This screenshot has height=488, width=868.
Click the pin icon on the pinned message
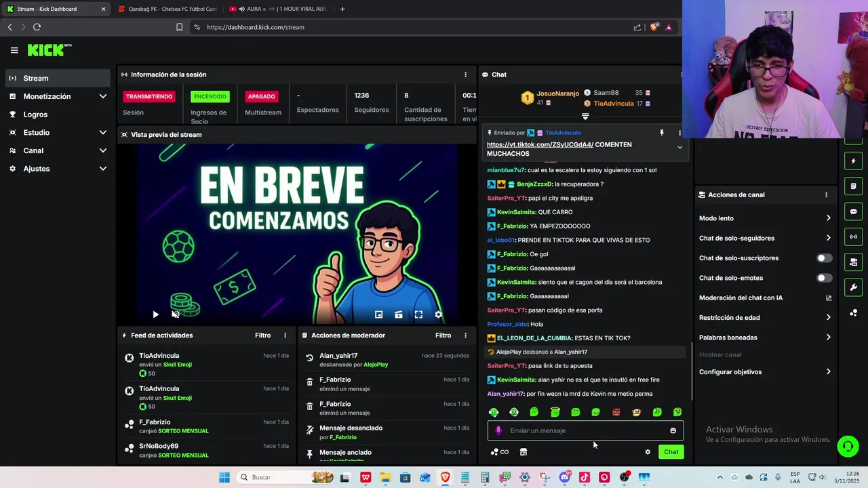(x=662, y=133)
